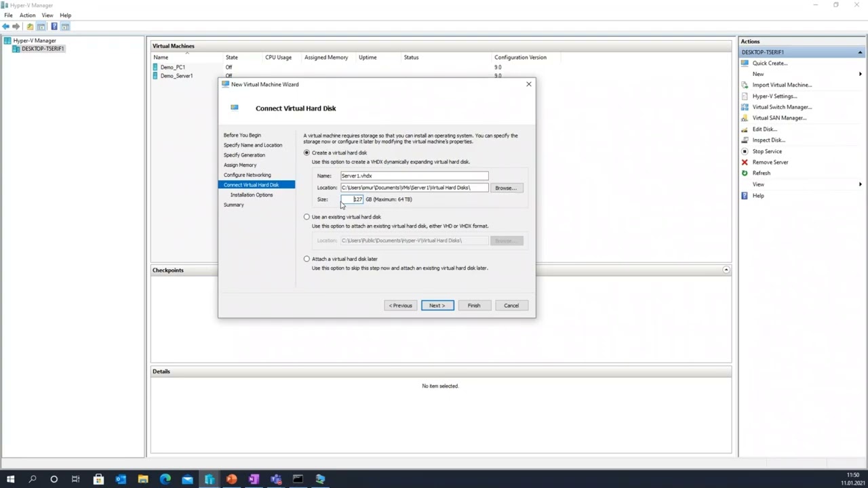Click the Import Virtual Machine icon
Screen dimensions: 868x488
(745, 85)
